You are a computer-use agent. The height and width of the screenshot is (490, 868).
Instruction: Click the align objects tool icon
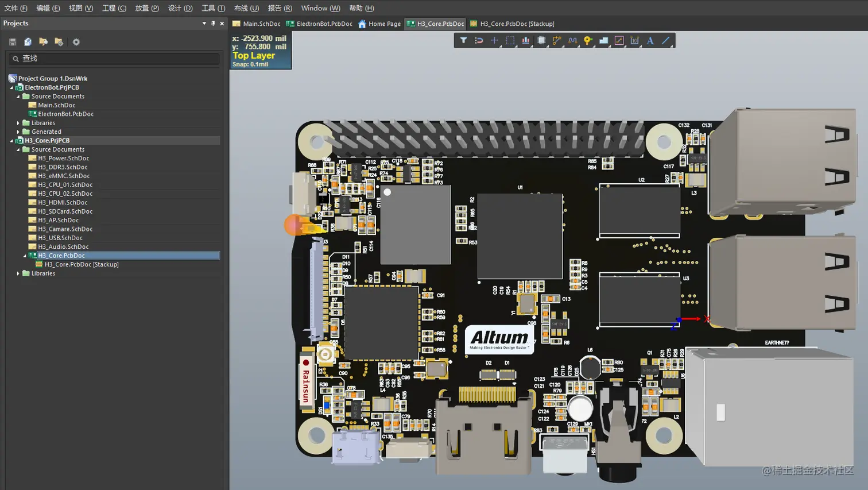pyautogui.click(x=525, y=41)
